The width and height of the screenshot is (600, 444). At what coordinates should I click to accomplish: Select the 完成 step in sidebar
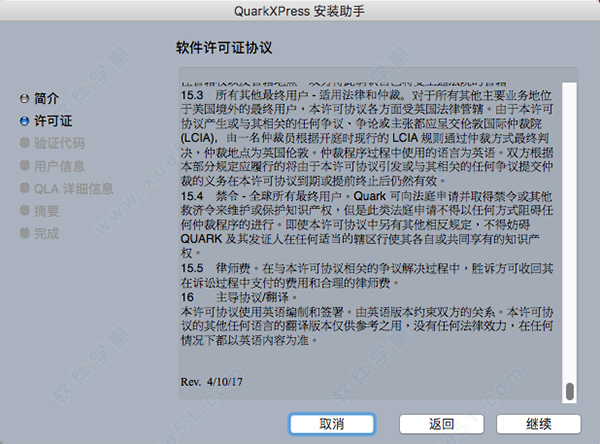[46, 233]
